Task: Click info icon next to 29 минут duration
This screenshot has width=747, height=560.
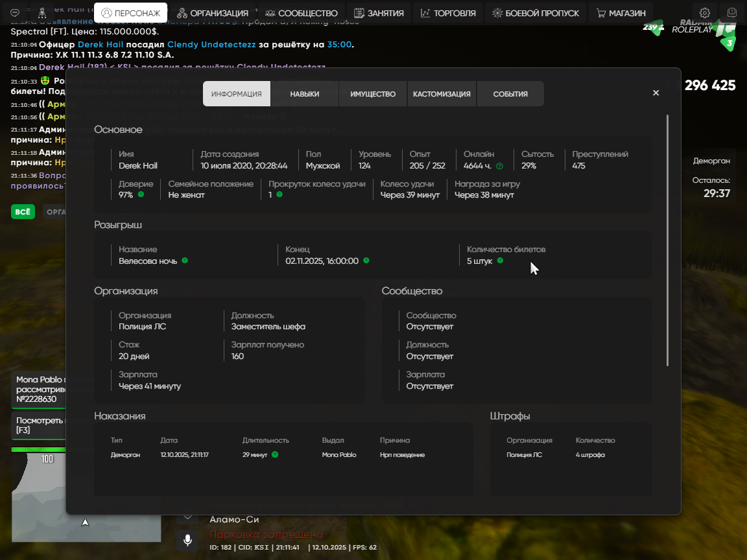Action: point(275,455)
